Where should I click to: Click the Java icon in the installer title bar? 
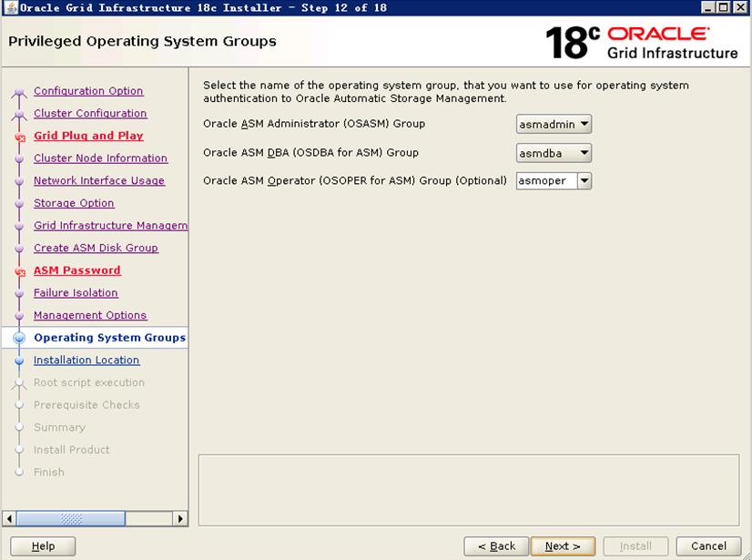[11, 7]
